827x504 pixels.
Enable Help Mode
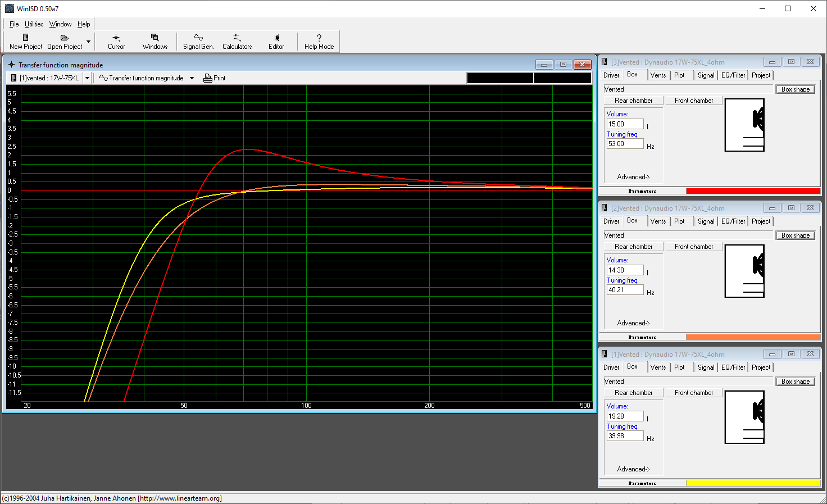(319, 42)
